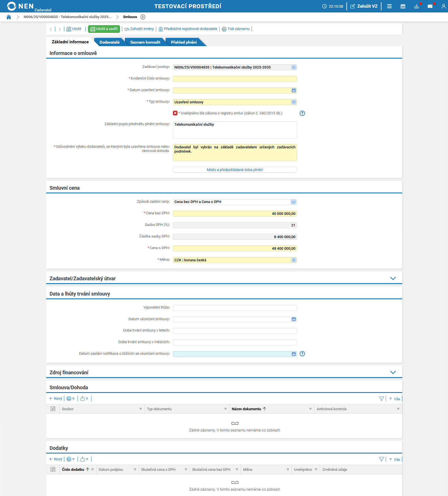Image resolution: width=448 pixels, height=496 pixels.
Task: Switch to Seznam komodit tab
Action: (145, 42)
